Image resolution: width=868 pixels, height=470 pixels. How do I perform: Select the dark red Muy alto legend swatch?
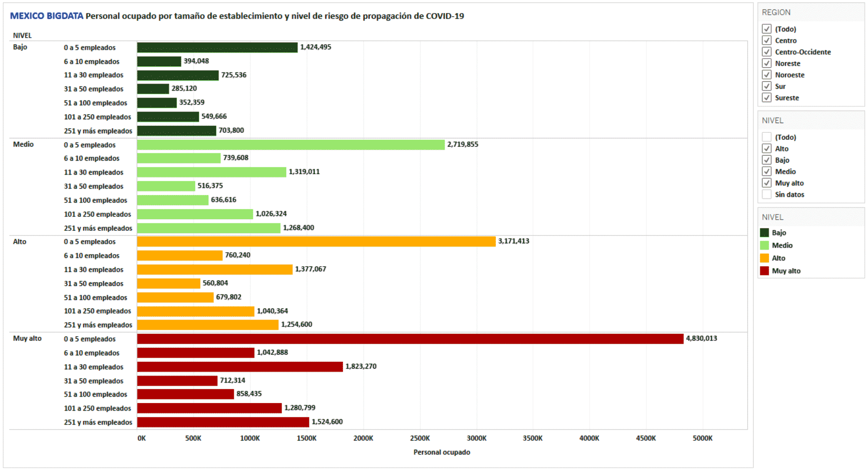764,271
